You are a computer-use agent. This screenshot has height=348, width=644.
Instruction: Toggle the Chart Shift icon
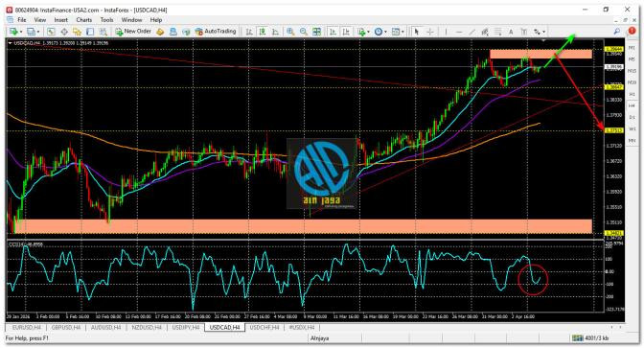(346, 32)
